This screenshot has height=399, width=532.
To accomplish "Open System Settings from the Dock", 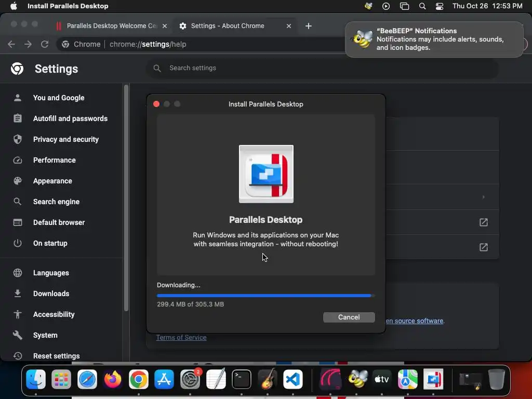I will [190, 379].
